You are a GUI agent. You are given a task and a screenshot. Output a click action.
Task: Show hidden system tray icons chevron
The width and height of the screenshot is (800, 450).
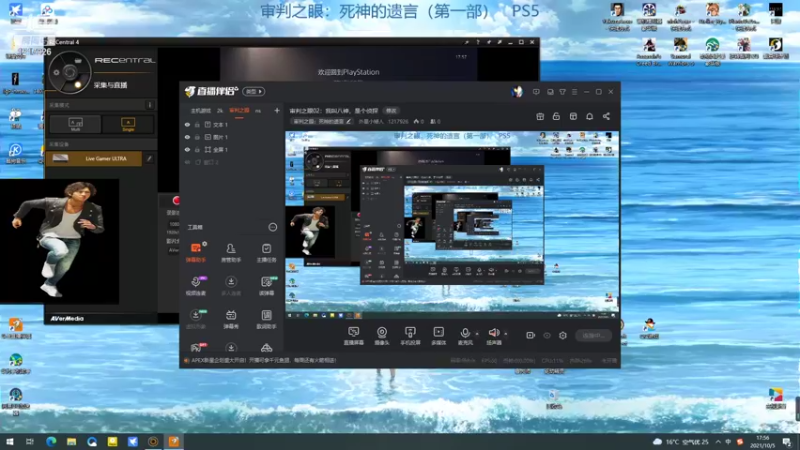tap(718, 442)
